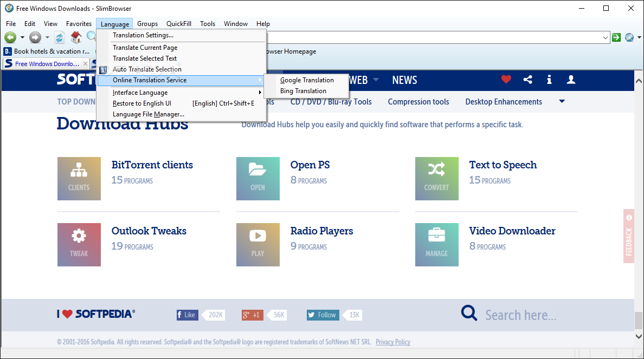
Task: Open the user account icon in header
Action: tap(571, 80)
